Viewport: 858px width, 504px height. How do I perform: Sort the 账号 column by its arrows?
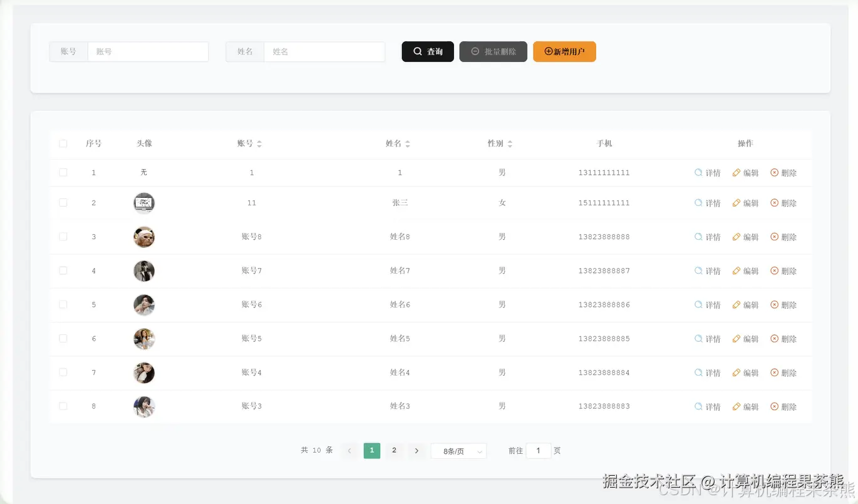click(x=259, y=143)
